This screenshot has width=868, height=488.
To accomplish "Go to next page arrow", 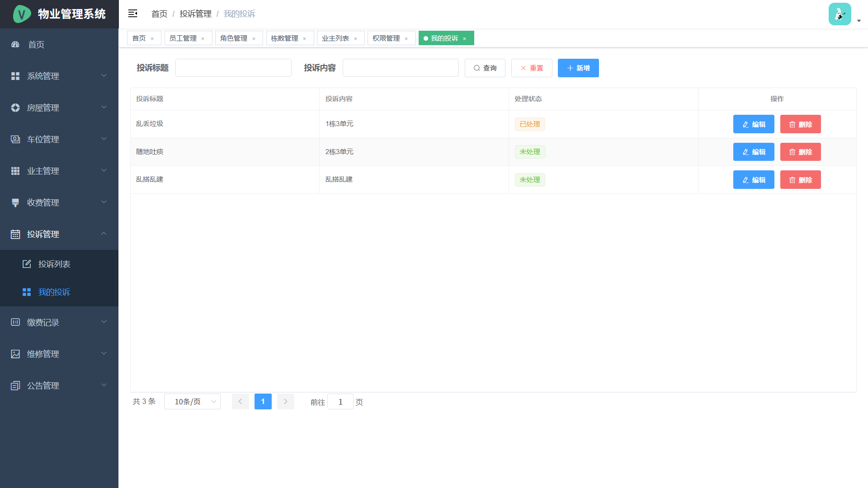I will 285,402.
